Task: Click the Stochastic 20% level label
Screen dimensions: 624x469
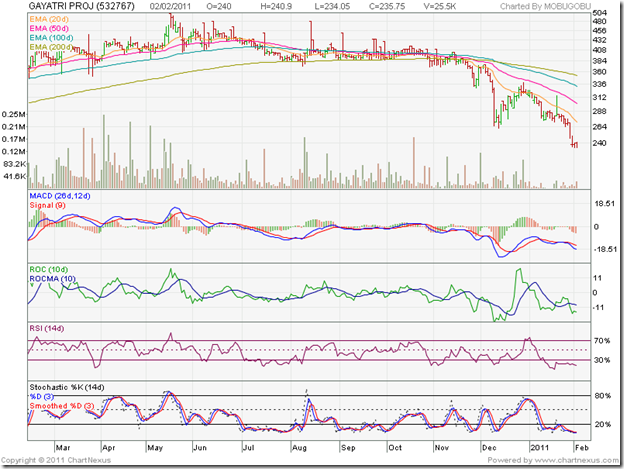Action: tap(603, 424)
